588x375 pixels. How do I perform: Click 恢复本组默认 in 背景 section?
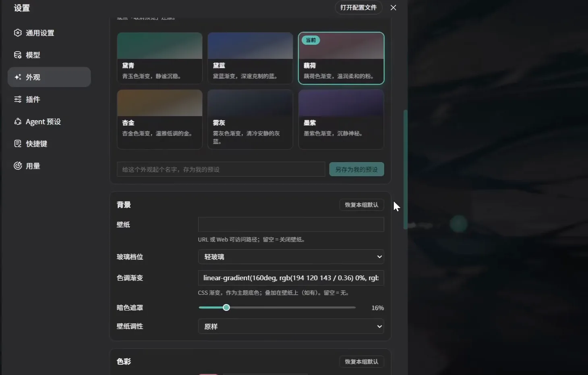tap(362, 205)
